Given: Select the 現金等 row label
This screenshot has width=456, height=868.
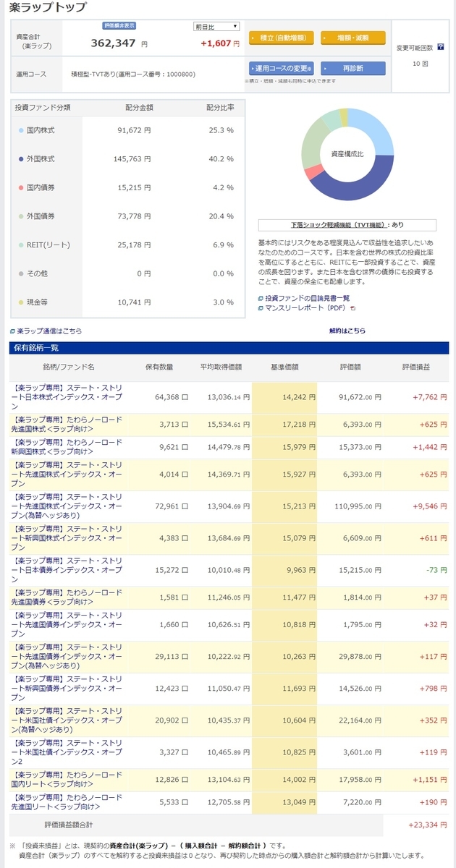Looking at the screenshot, I should (37, 302).
